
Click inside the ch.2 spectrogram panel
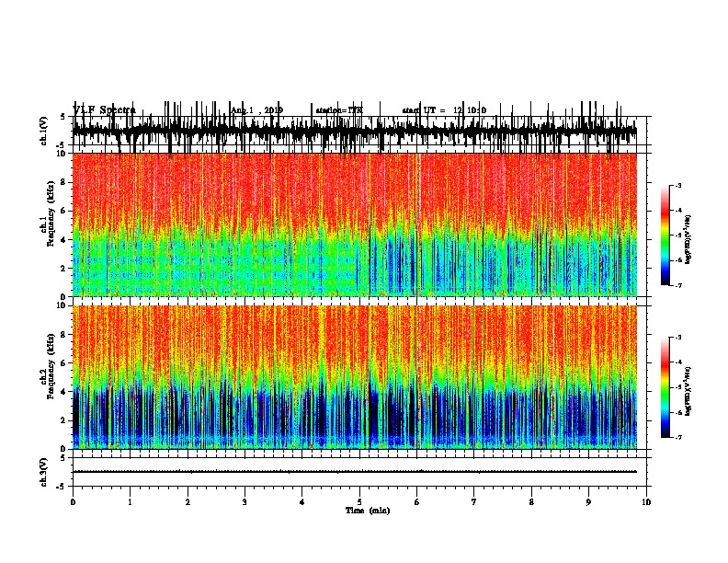point(355,377)
